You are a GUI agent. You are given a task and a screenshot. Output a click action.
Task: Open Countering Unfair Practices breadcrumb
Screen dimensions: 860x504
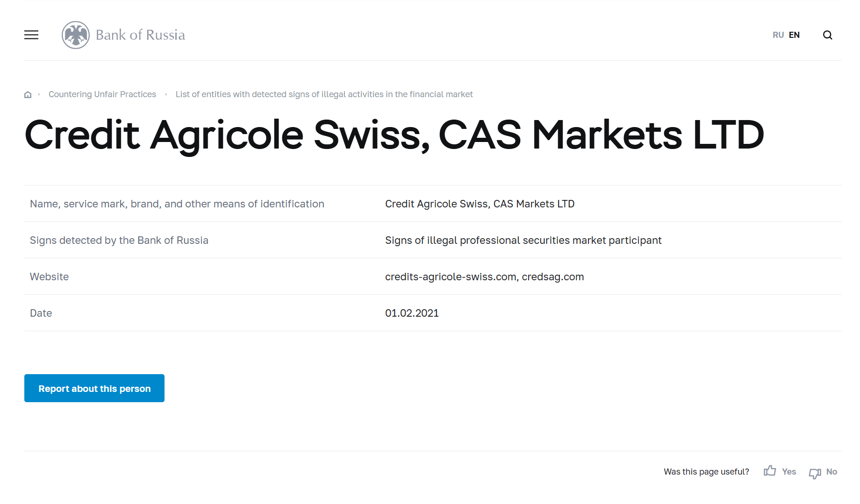[x=102, y=94]
